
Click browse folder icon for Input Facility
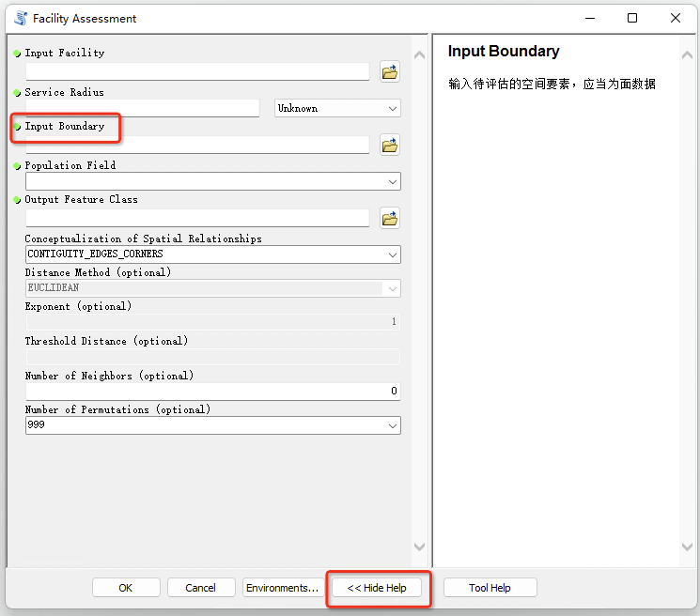[390, 71]
